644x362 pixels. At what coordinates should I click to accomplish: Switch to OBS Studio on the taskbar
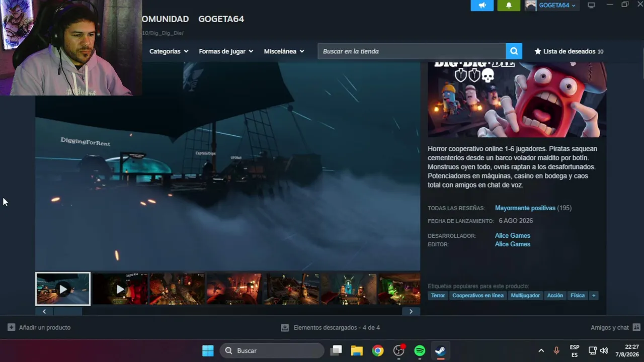(x=399, y=350)
